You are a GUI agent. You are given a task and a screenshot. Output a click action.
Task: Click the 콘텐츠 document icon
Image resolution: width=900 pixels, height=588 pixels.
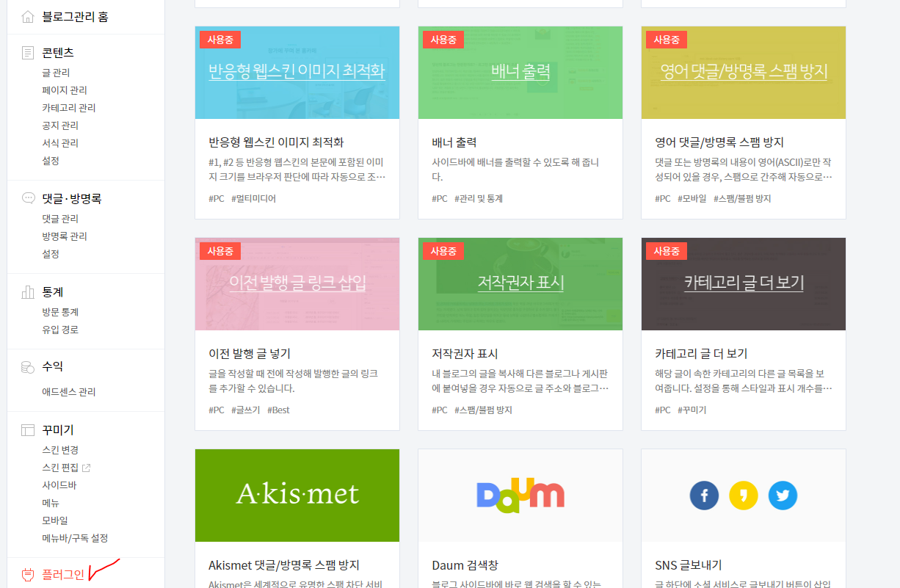pyautogui.click(x=28, y=53)
